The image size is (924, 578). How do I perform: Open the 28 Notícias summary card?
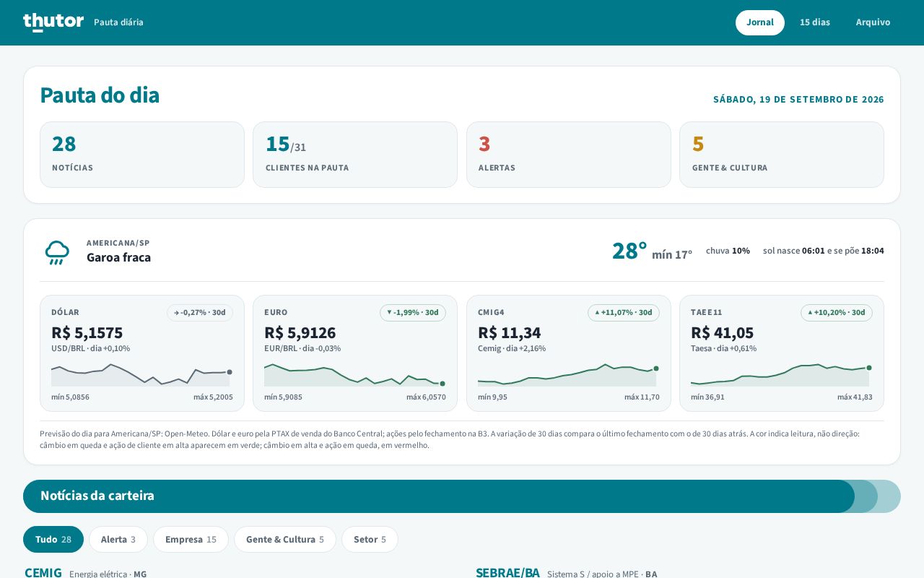(x=142, y=155)
